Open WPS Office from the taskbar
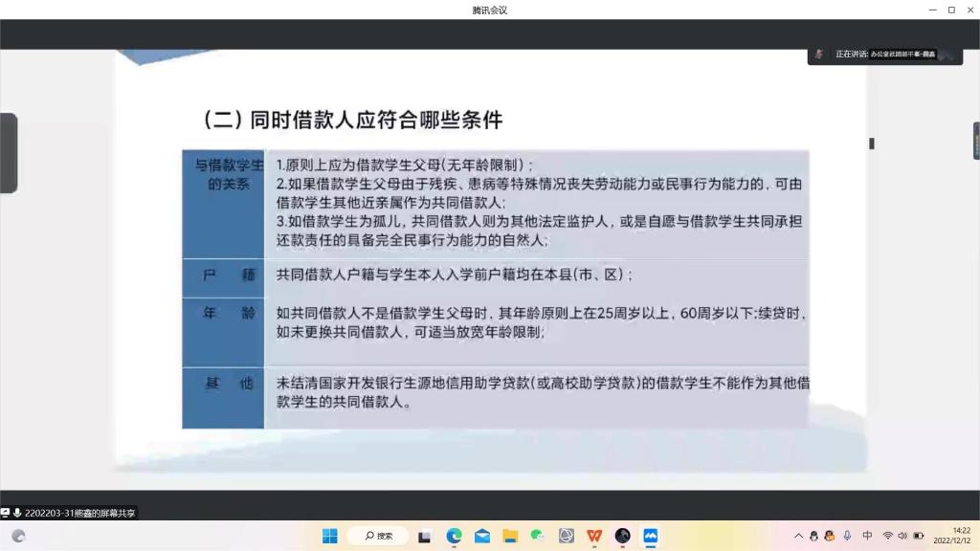The width and height of the screenshot is (980, 551). coord(594,536)
